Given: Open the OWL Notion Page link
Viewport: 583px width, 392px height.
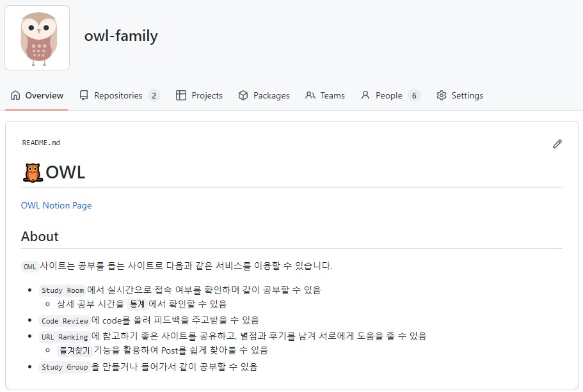Looking at the screenshot, I should (56, 205).
